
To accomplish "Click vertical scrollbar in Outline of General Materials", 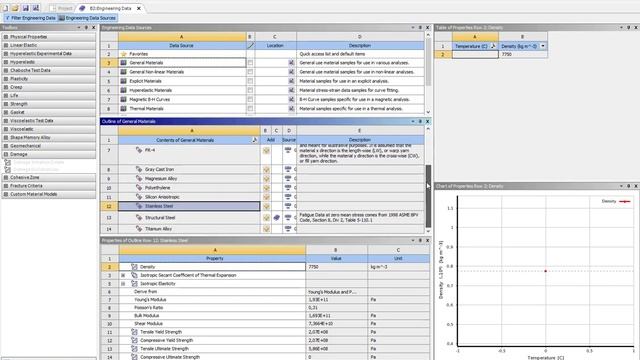I will (x=428, y=196).
